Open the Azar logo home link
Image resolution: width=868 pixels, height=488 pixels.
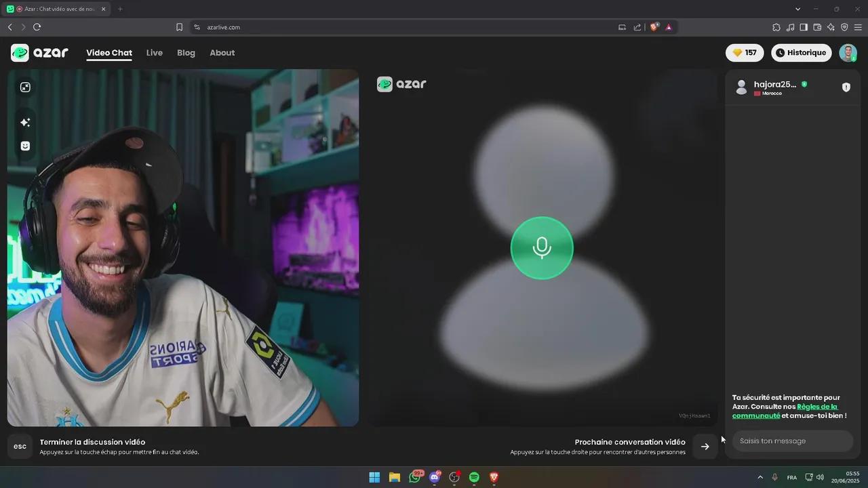(39, 53)
